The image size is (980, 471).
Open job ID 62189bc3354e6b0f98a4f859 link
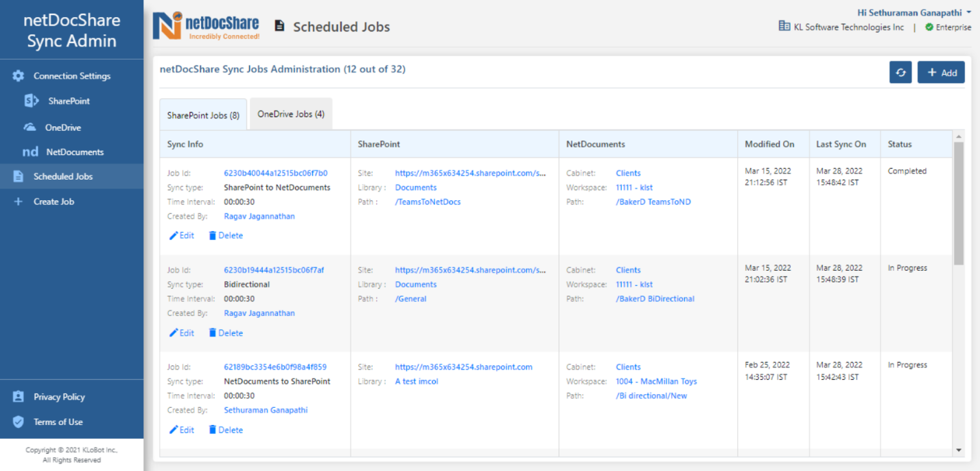coord(275,367)
